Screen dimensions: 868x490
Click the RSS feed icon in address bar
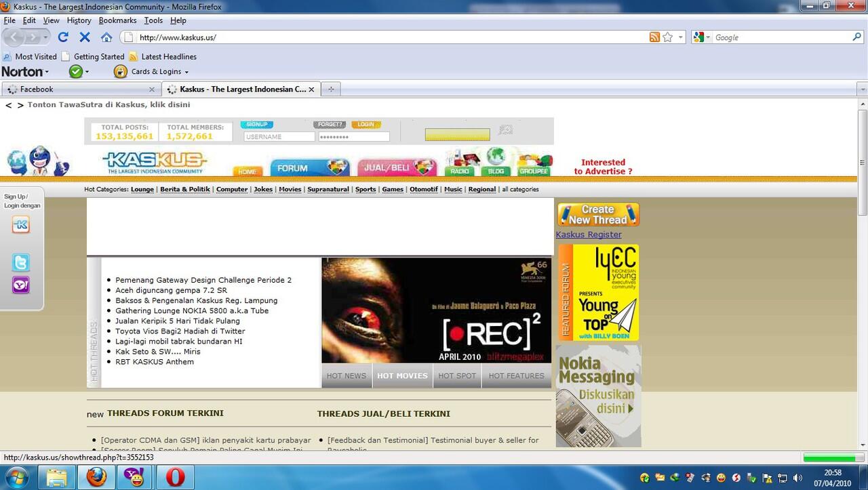click(x=654, y=37)
